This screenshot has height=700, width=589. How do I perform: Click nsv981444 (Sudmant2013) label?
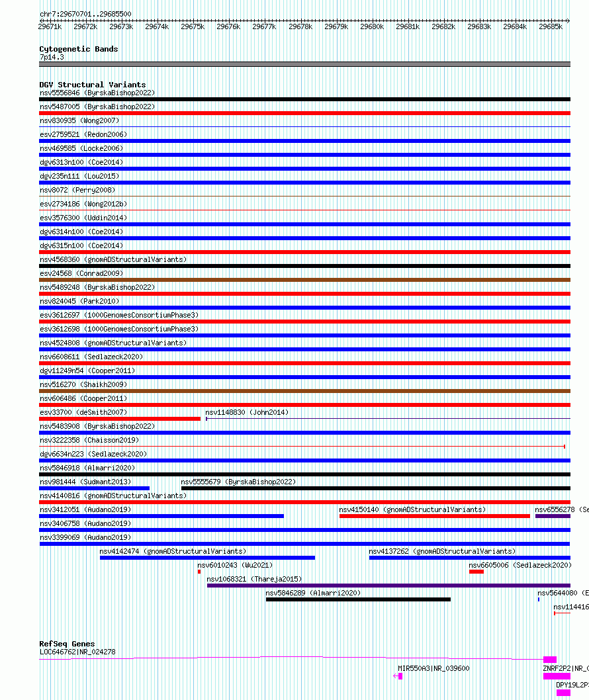pos(85,482)
